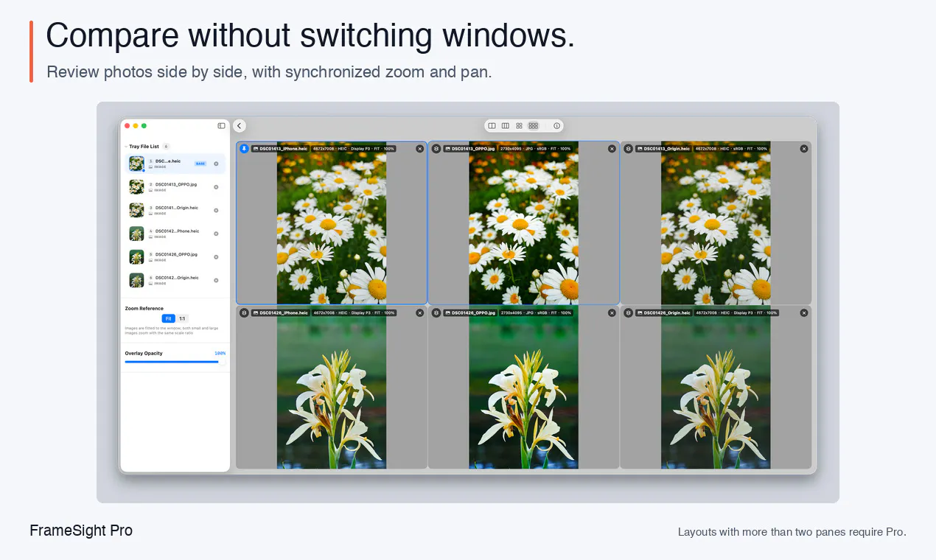Click the yellow minimize window button
936x560 pixels.
(x=136, y=126)
